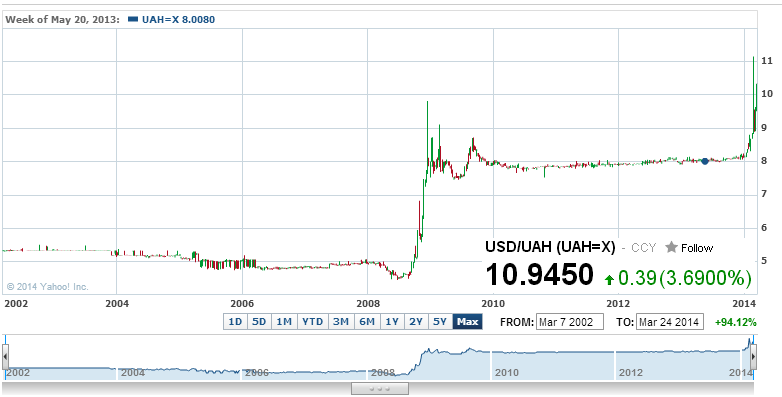Screen dimensions: 782x397
Task: Click the +94.12% range change text
Action: pyautogui.click(x=736, y=323)
